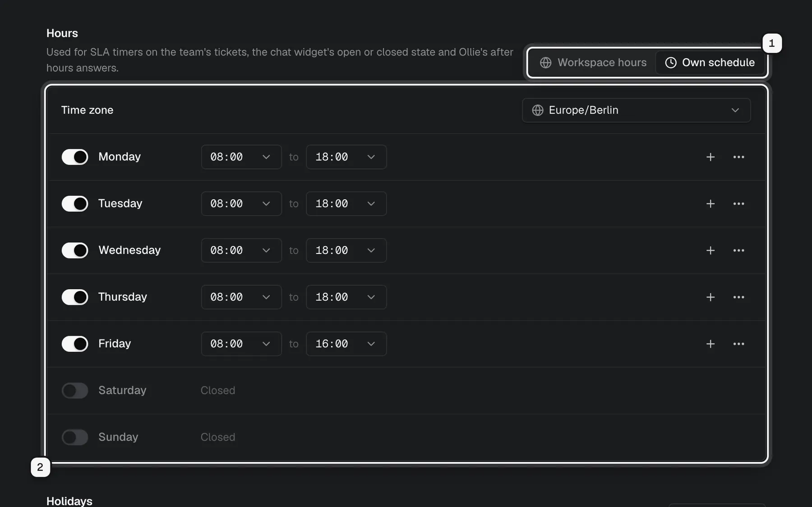Viewport: 812px width, 507px height.
Task: Enable Sunday hours toggle
Action: coord(75,437)
